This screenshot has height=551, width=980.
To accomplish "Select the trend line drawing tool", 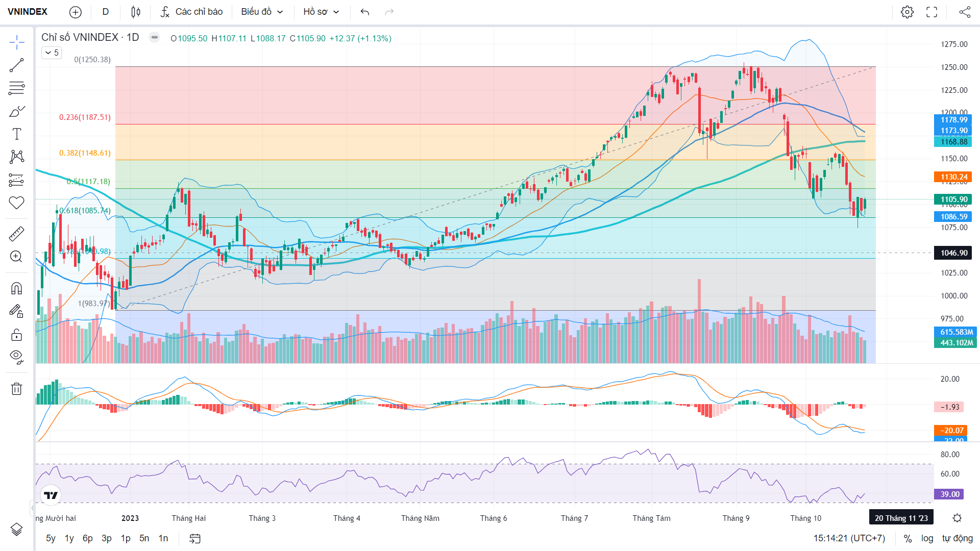I will (x=17, y=65).
